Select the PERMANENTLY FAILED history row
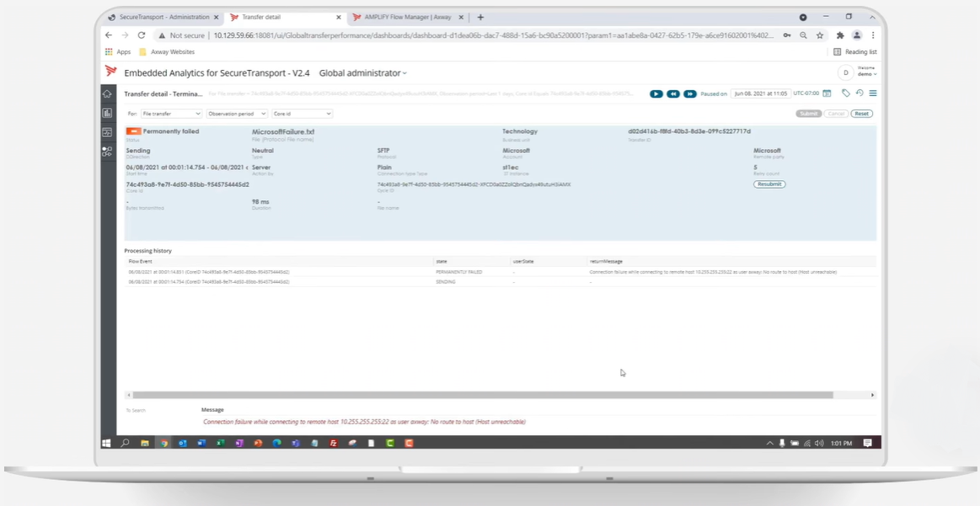 click(x=500, y=273)
